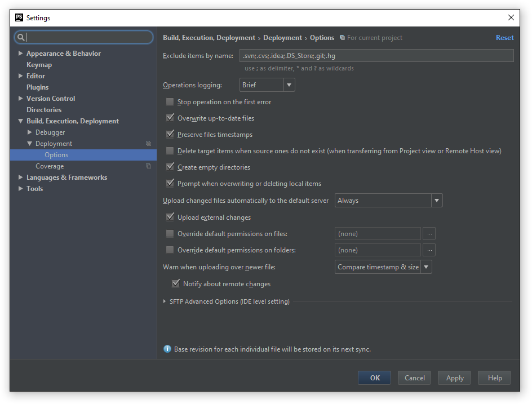Click browse button for file permissions
Image resolution: width=532 pixels, height=404 pixels.
[429, 234]
